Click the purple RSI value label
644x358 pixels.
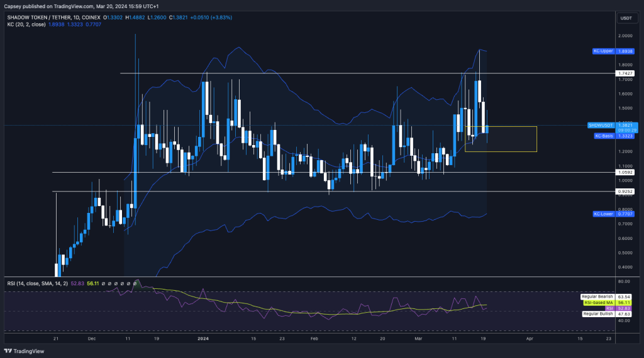click(608, 308)
